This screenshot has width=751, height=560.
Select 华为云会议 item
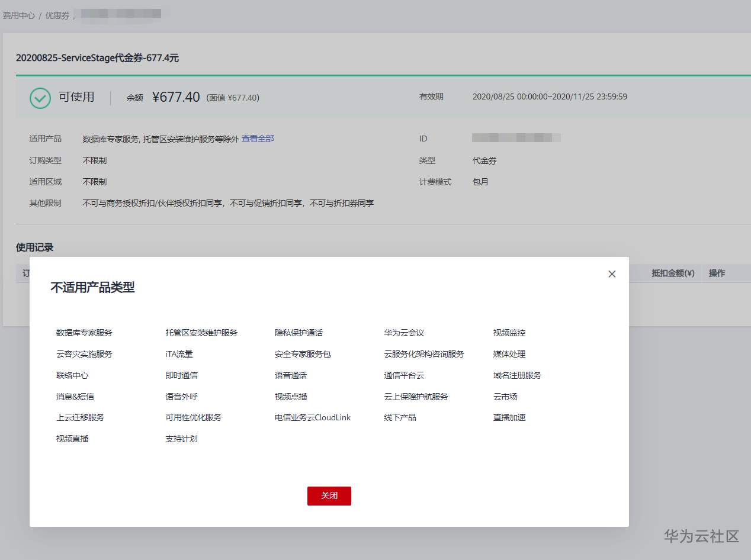404,333
